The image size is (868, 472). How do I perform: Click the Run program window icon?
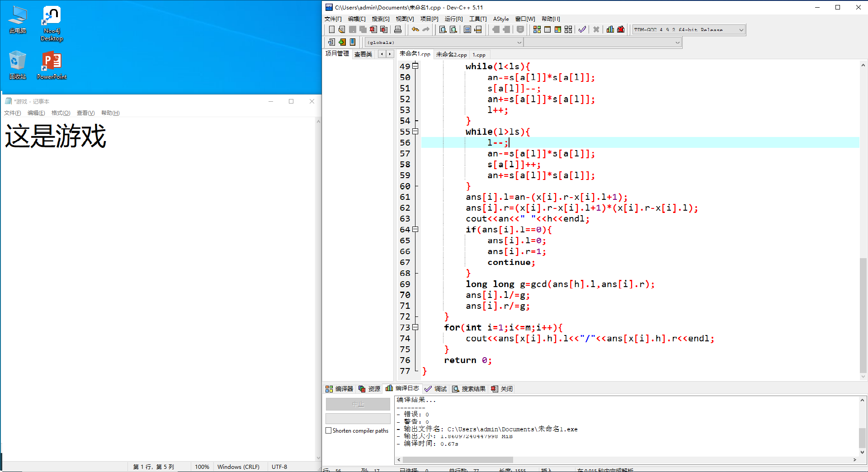(547, 29)
